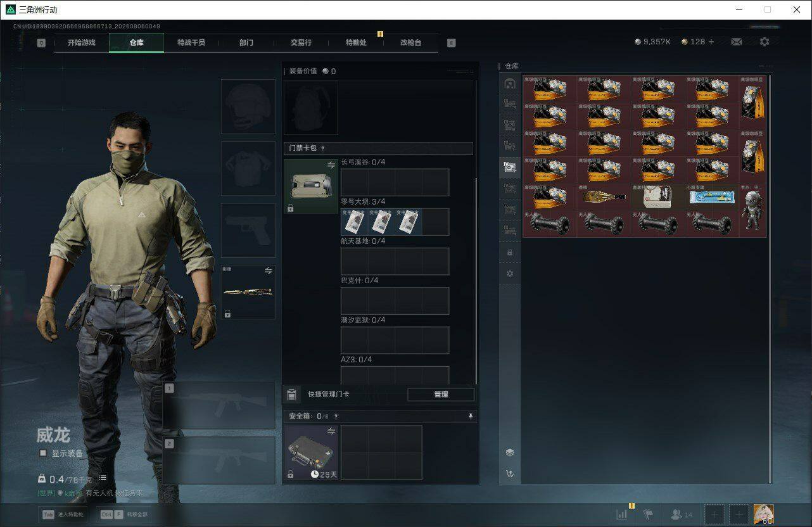
Task: Open help icon beside 门禁卡包
Action: tap(322, 148)
